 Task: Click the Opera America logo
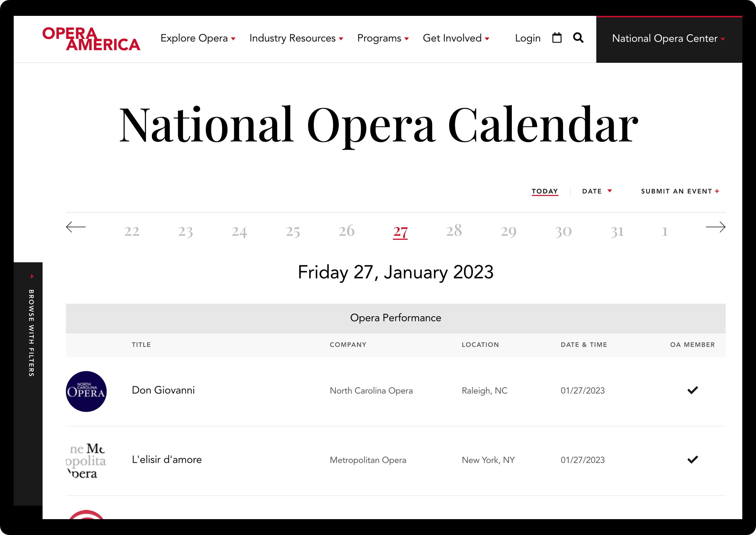coord(91,39)
